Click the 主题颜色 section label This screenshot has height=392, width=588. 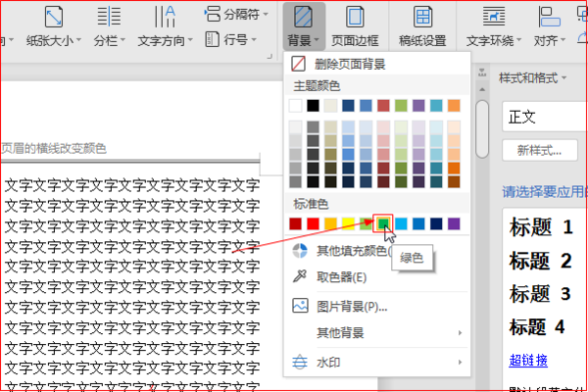pos(317,86)
